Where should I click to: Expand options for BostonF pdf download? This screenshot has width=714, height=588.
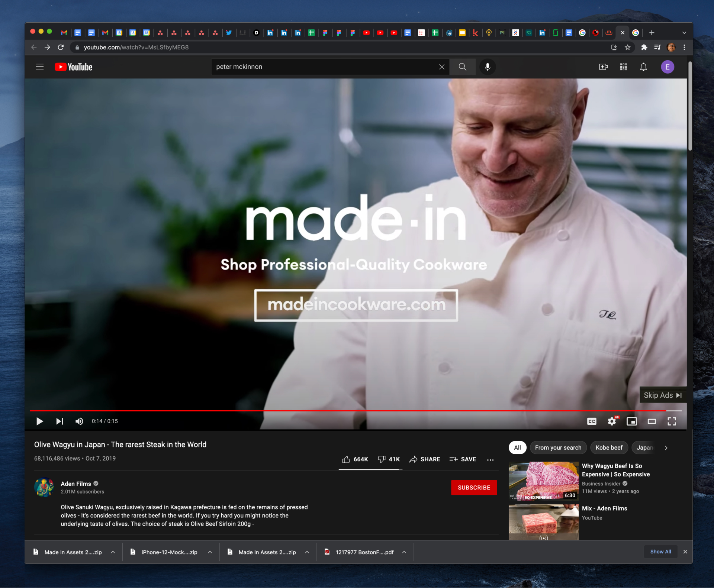coord(404,552)
